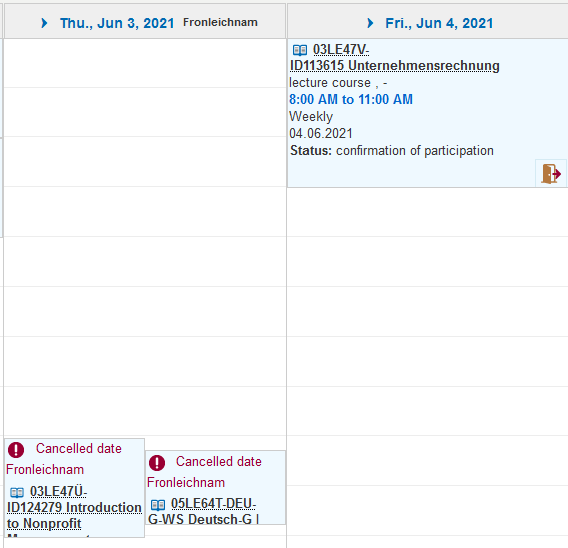The image size is (568, 548).
Task: Open the 05LE64T-DEU-G-WS Deutsch-G link
Action: pos(203,511)
